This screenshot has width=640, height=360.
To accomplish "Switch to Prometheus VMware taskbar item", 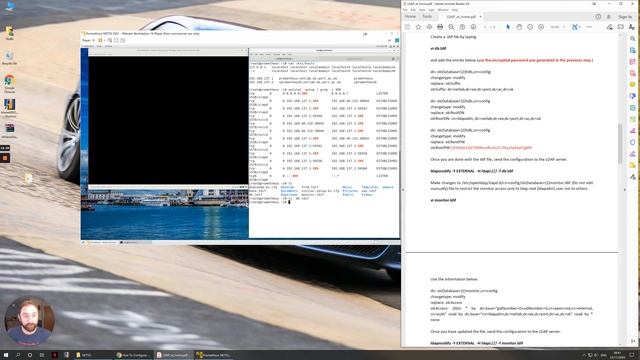I will point(214,355).
